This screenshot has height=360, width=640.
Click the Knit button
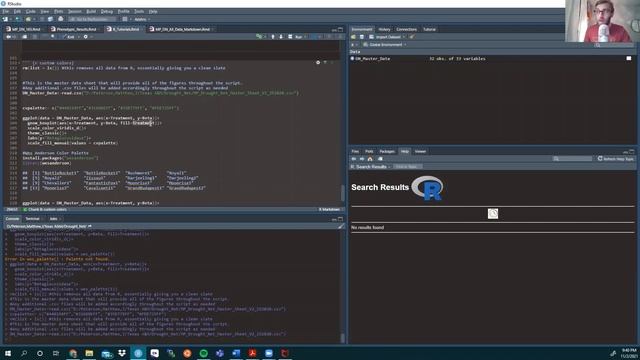coord(69,37)
